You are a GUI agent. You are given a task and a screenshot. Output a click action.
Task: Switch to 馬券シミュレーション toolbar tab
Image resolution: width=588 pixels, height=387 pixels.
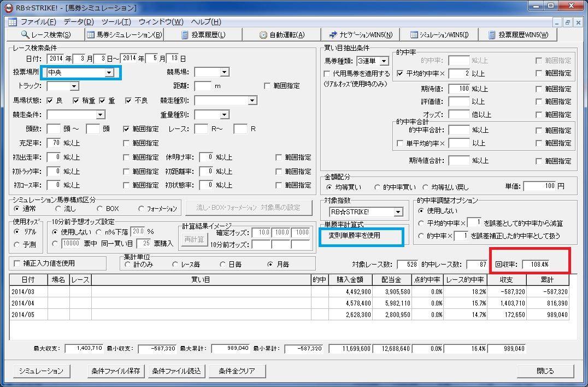tap(125, 35)
